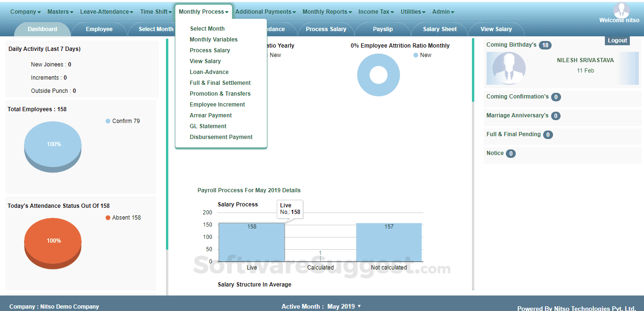Screen dimensions: 644x311
Task: Change the Active Month May 2019 selector
Action: click(344, 306)
